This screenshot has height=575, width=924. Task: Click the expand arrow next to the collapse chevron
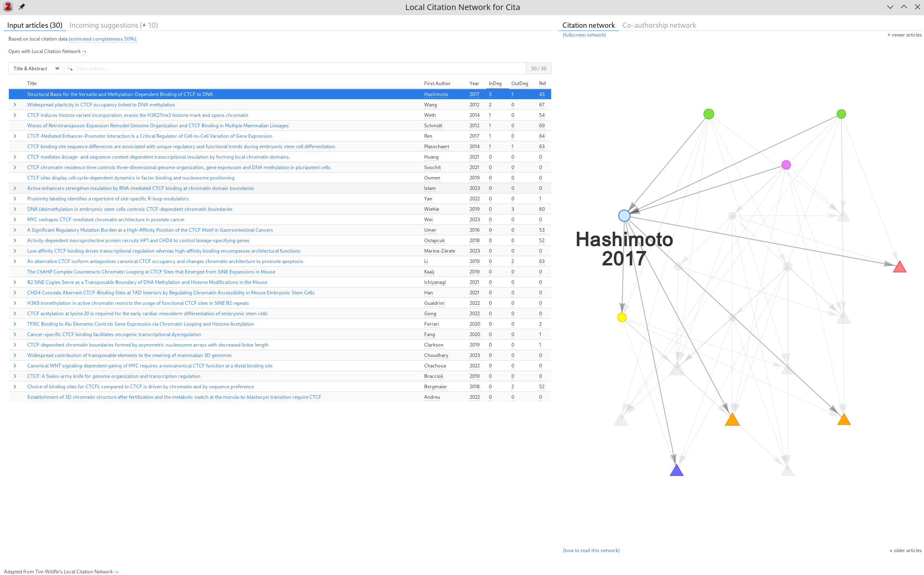tap(904, 7)
